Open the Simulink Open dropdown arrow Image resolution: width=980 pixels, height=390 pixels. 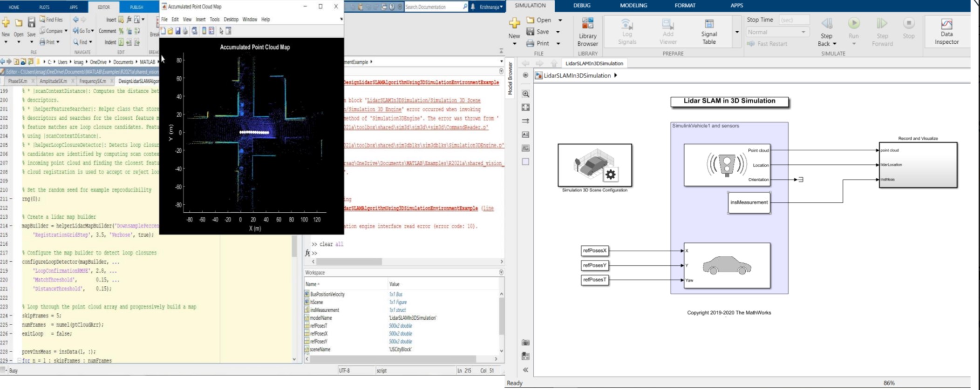[x=560, y=20]
